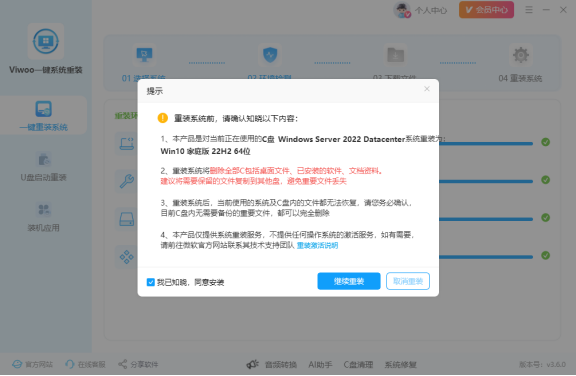
Task: Click the 取消重装 button
Action: coord(408,281)
